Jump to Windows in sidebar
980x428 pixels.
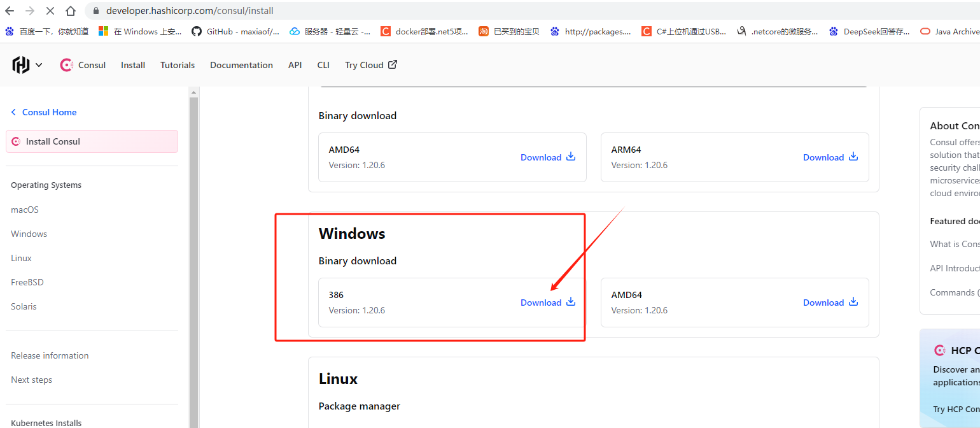point(29,234)
